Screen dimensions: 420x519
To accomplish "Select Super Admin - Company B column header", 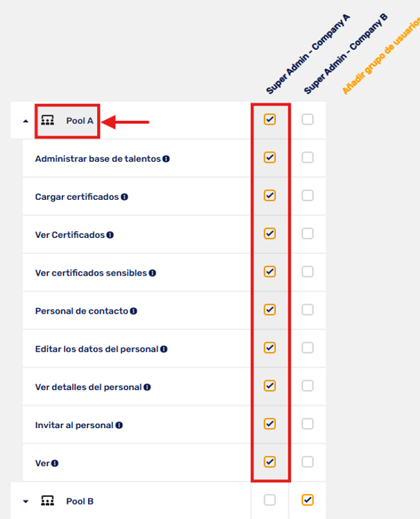I will tap(345, 53).
